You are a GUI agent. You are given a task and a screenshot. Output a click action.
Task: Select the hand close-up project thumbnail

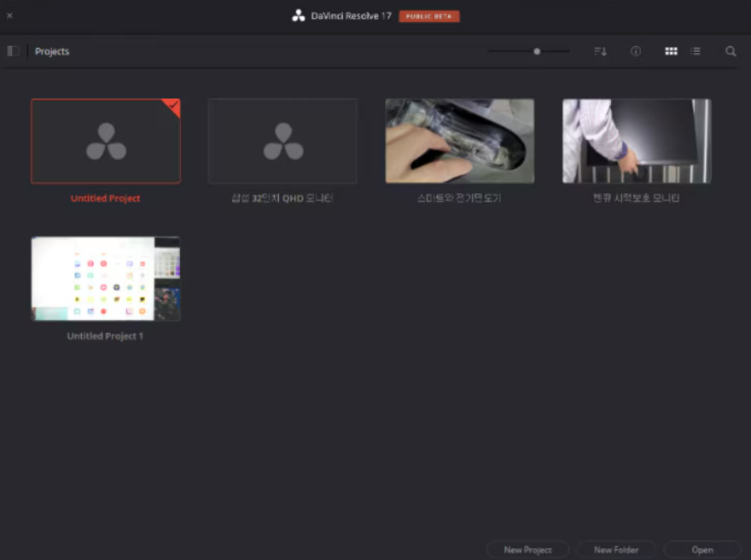click(x=460, y=142)
